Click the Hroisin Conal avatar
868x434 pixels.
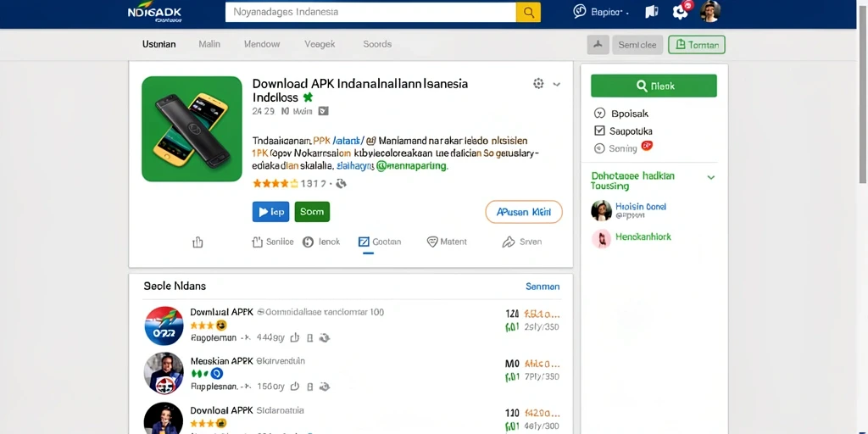[601, 210]
